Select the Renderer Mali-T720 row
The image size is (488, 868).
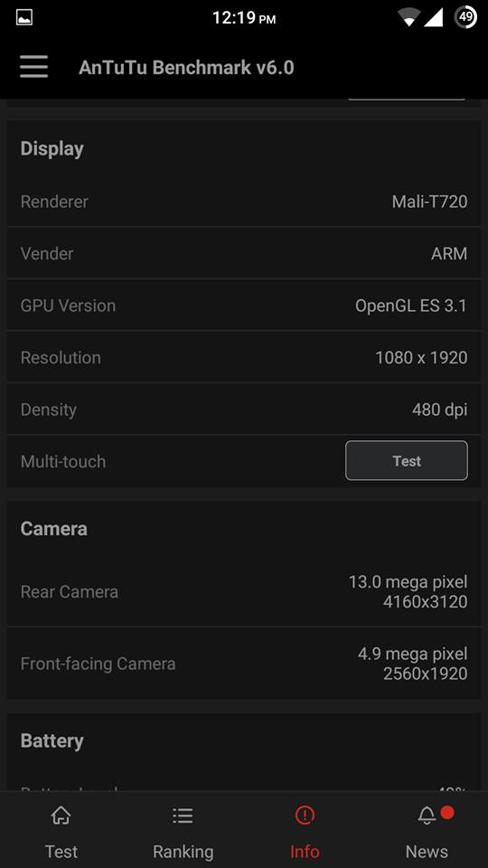[x=243, y=202]
